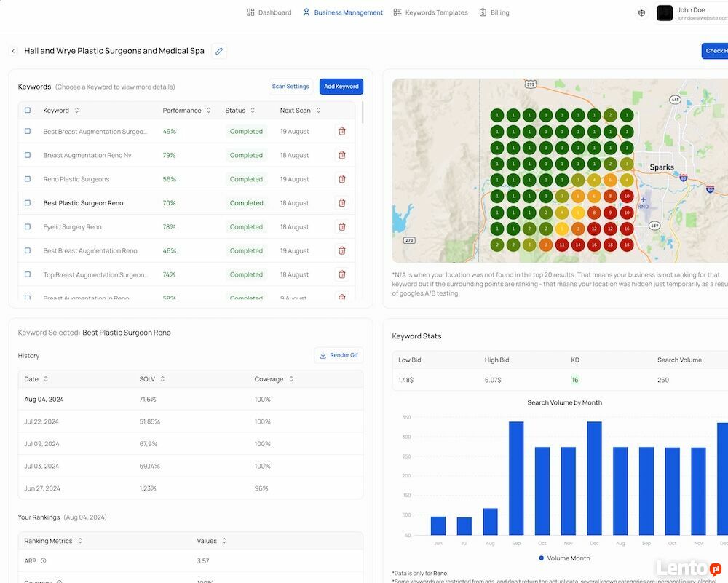Click the Add Keyword button
This screenshot has height=583, width=728.
341,87
